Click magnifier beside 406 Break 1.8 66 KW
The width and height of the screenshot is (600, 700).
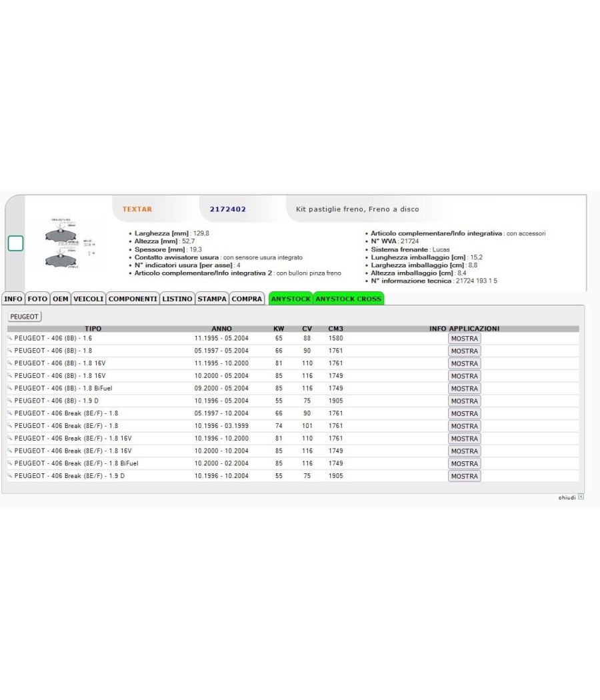pos(10,413)
